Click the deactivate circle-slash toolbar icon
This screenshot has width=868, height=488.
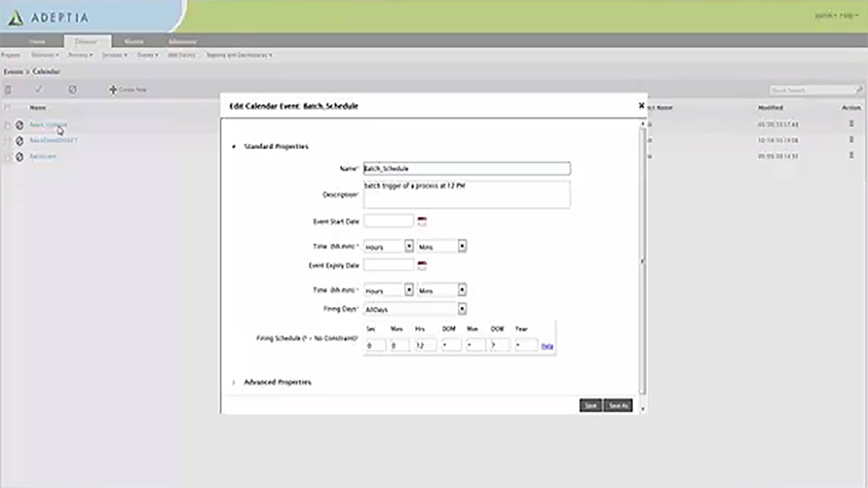point(72,89)
